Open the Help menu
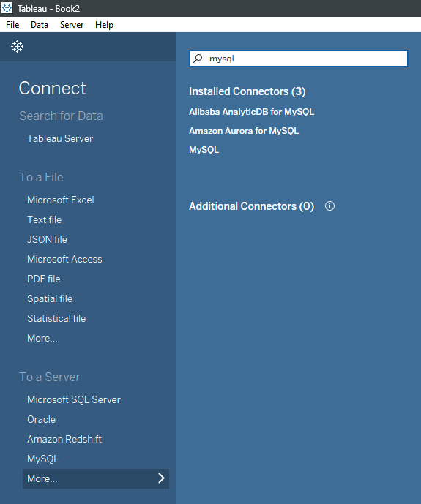Screen dimensions: 421x504 [x=104, y=25]
